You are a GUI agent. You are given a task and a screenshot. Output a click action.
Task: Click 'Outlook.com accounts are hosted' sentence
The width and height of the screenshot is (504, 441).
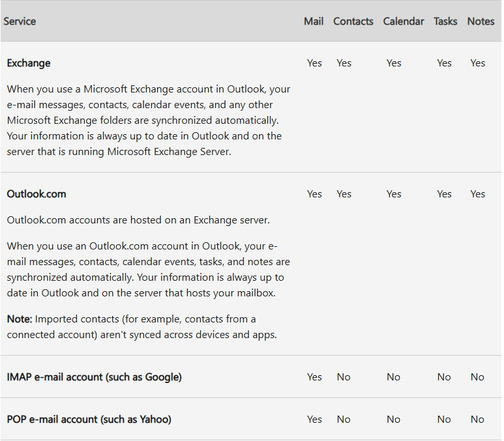click(x=138, y=220)
